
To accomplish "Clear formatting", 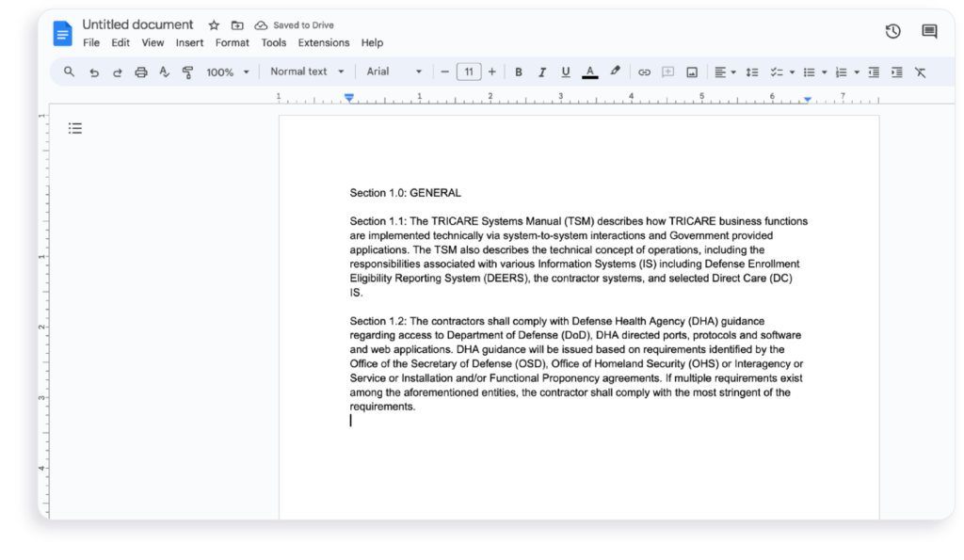I will (x=921, y=72).
